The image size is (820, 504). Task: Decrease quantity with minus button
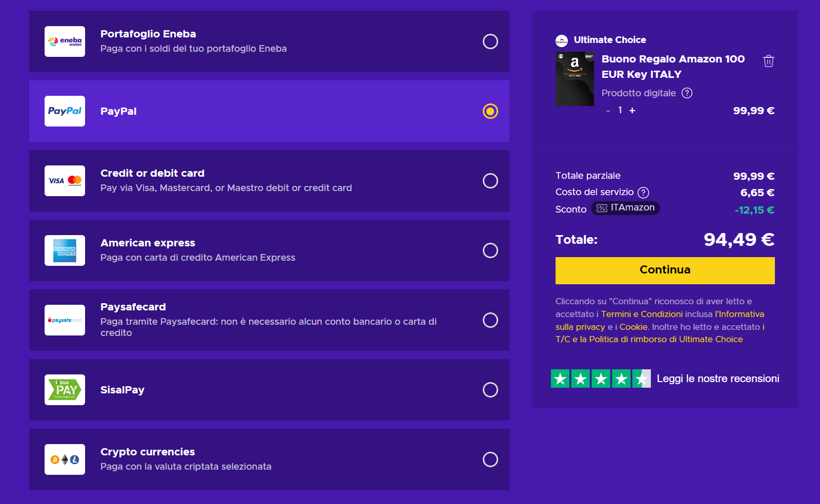608,111
